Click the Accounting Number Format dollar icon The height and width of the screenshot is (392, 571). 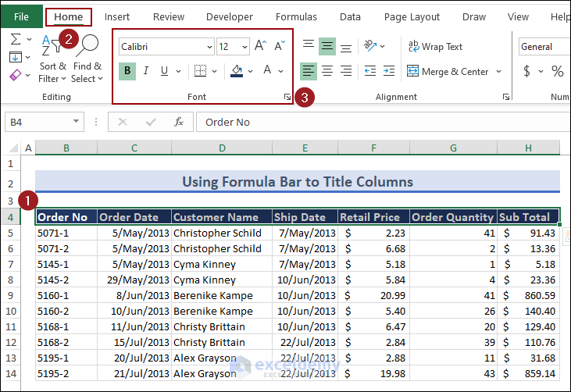[x=527, y=71]
